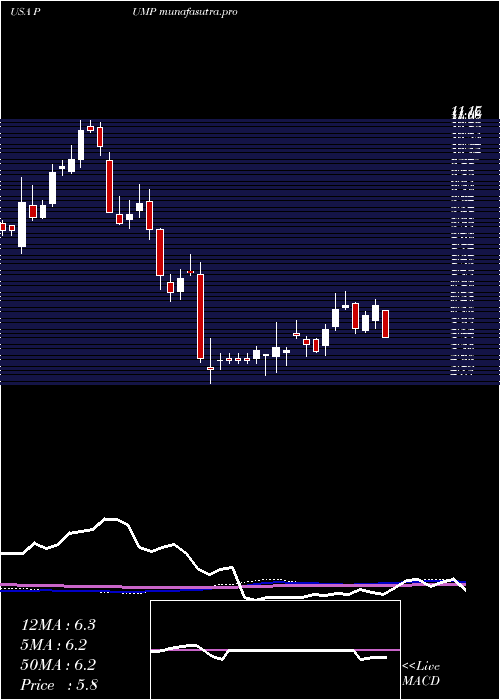Screen dimensions: 500x700
Task: Open the boxed MACD inset chart panel
Action: tap(275, 650)
